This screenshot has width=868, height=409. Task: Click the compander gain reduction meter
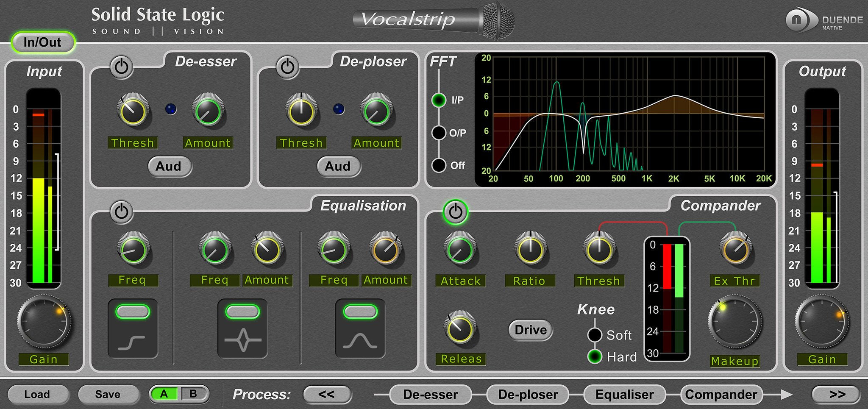[x=667, y=298]
